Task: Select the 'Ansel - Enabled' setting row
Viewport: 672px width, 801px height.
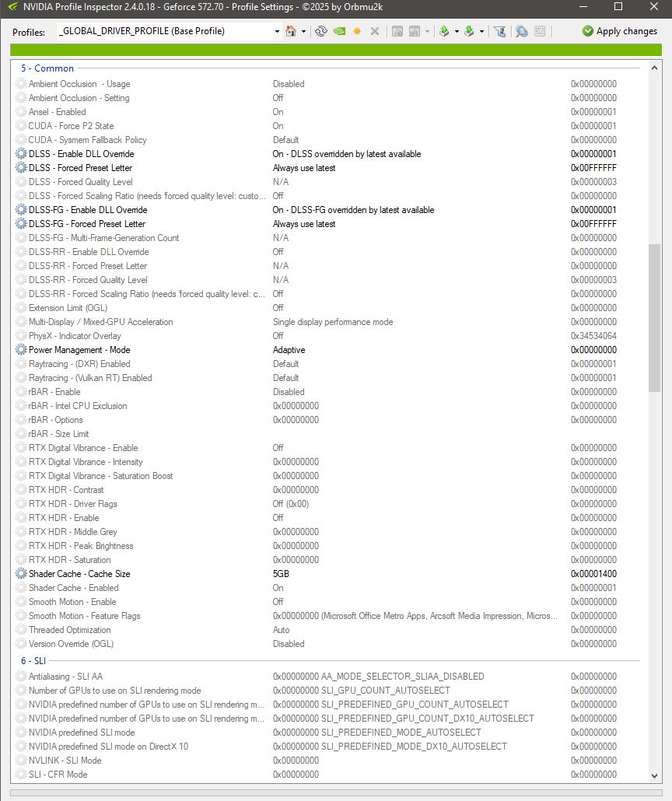Action: click(x=327, y=112)
